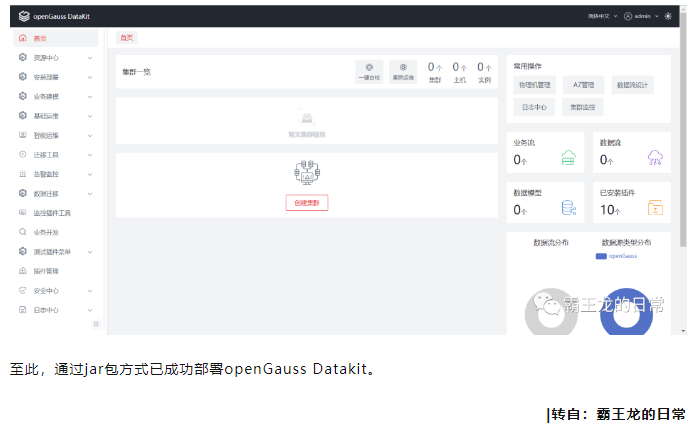Click the 资源中心 sidebar icon
Viewport: 693px width, 443px height.
(x=23, y=57)
